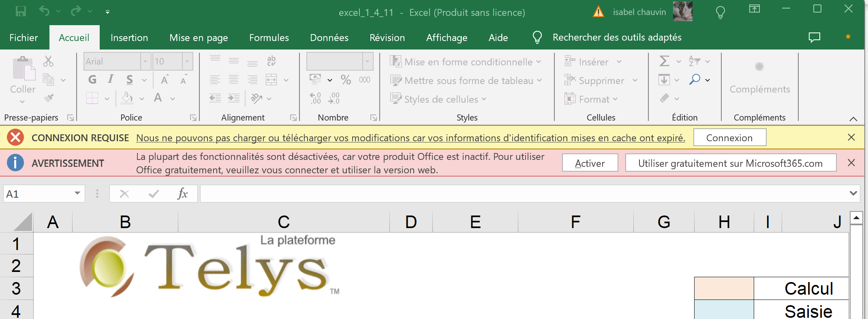Switch to the Insertion tab

tap(129, 38)
